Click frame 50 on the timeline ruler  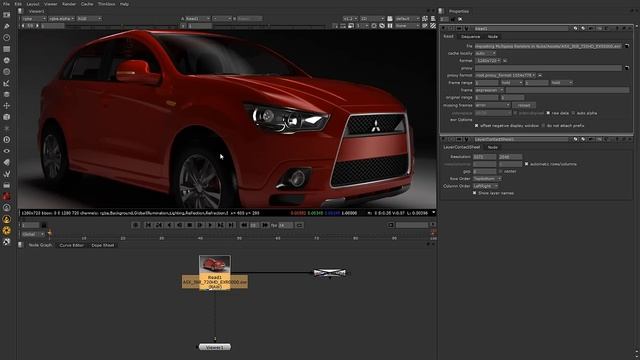(239, 238)
